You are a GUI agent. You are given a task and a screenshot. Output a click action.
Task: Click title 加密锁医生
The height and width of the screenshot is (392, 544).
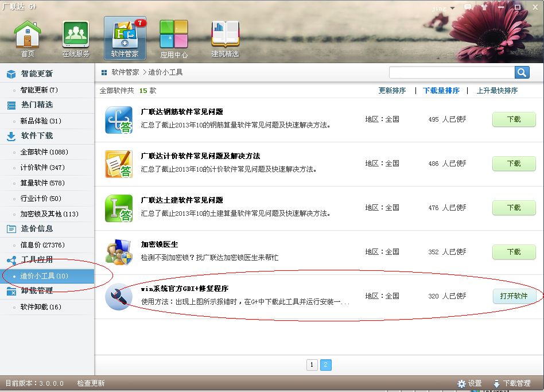(160, 244)
